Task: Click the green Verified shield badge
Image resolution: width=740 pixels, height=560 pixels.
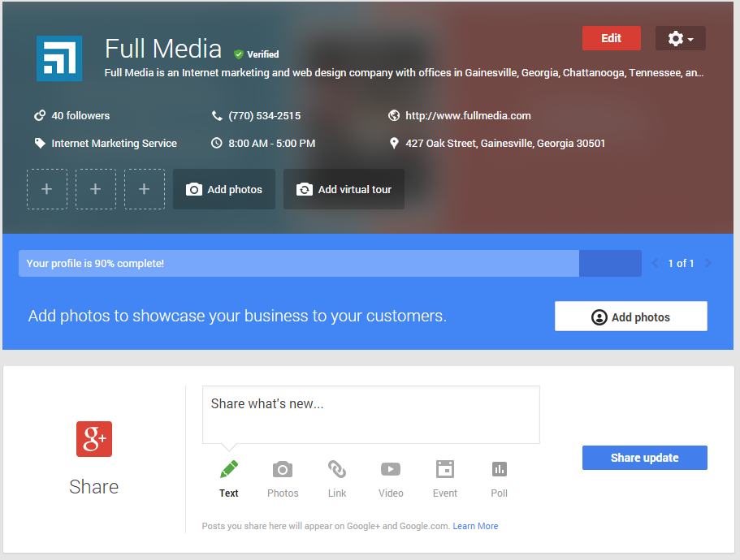Action: (239, 54)
